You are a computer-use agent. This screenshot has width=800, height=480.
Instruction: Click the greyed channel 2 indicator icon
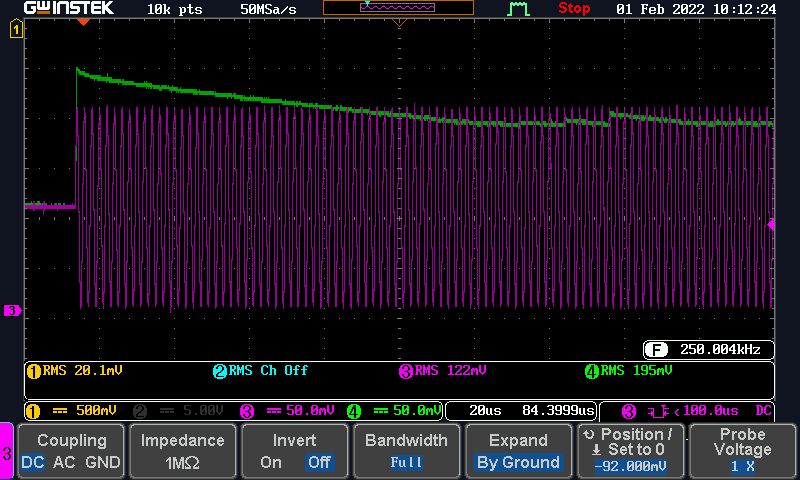click(x=140, y=411)
